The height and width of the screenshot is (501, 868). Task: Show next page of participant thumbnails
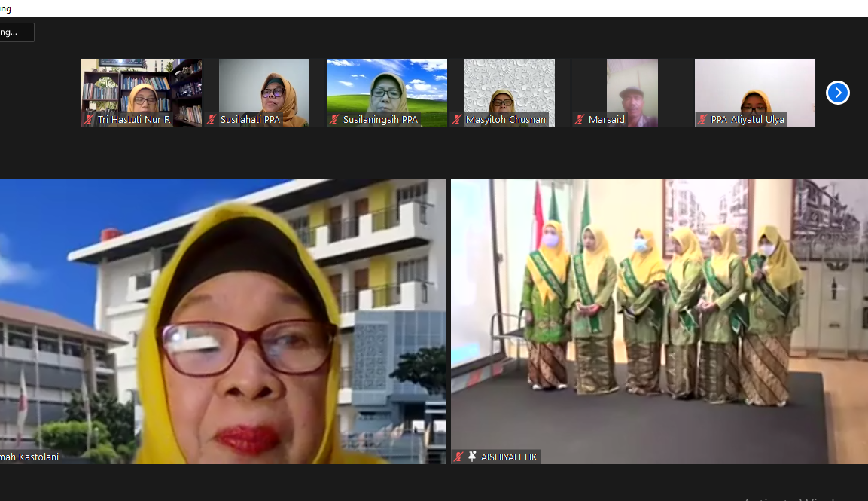837,93
